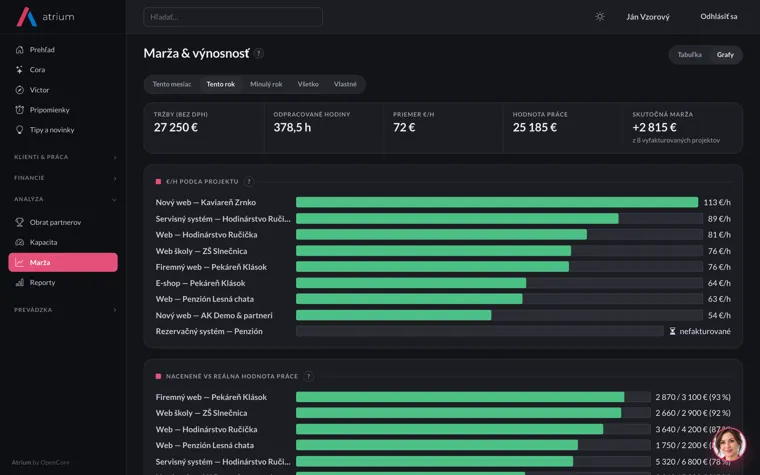This screenshot has height=475, width=760.
Task: Click hourglass icon next to nefakturované
Action: (672, 332)
